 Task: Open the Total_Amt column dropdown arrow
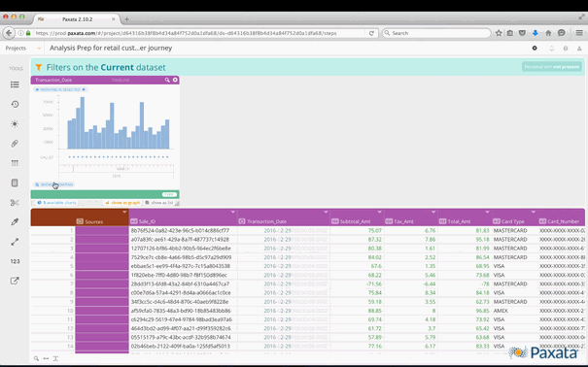(487, 212)
